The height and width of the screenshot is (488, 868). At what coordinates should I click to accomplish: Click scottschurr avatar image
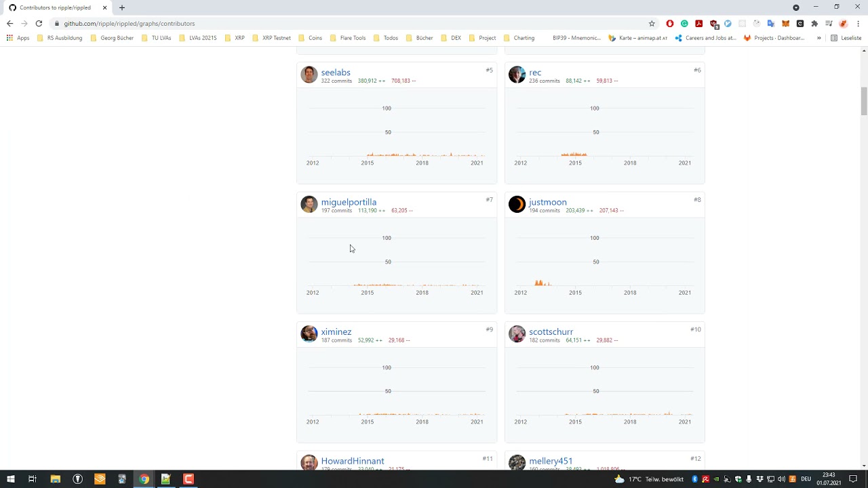[517, 333]
